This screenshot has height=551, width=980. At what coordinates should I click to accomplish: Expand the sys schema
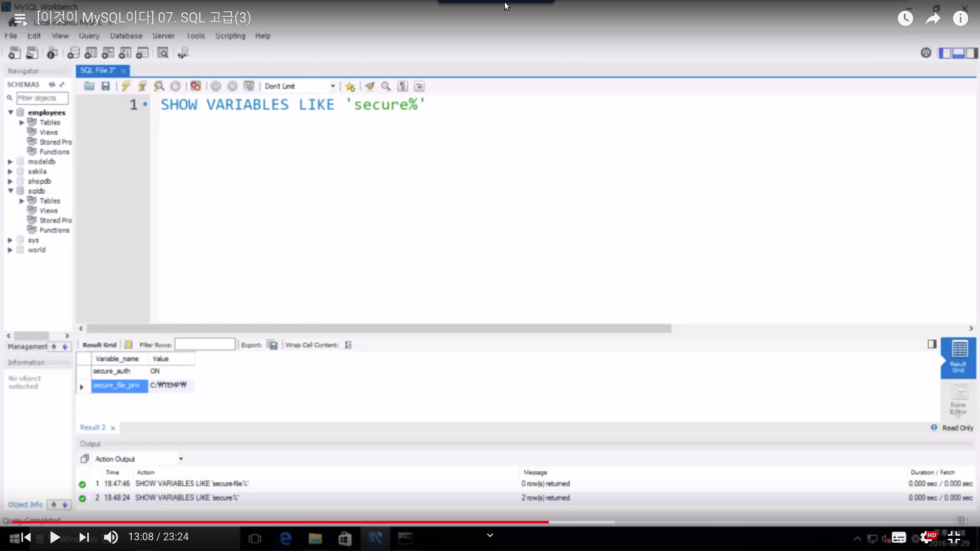tap(10, 240)
